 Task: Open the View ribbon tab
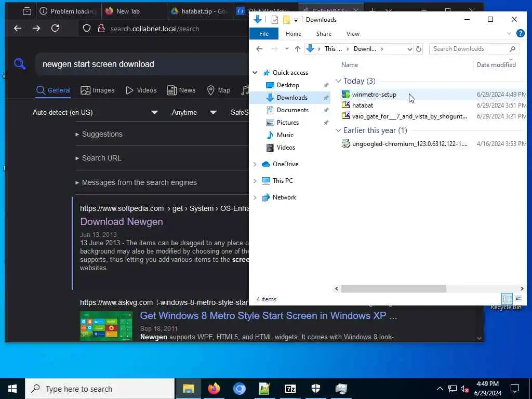[x=353, y=34]
